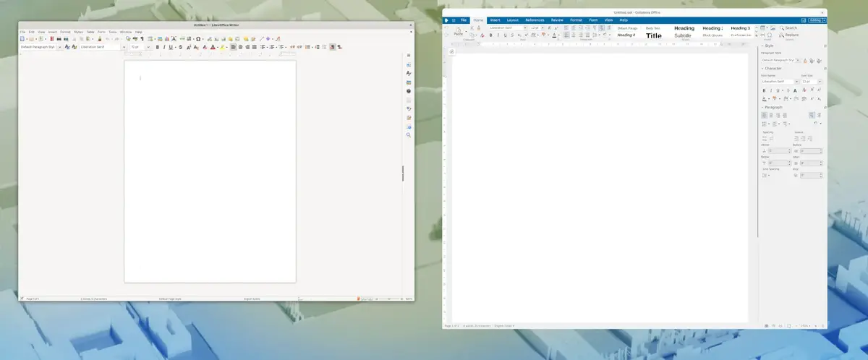Open font size dropdown in Collabora ribbon

click(542, 27)
